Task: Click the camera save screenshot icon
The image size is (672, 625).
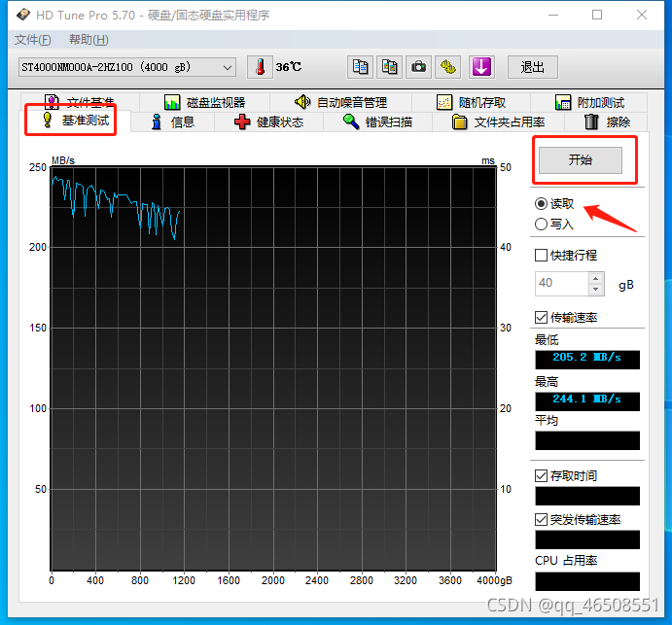Action: point(418,67)
